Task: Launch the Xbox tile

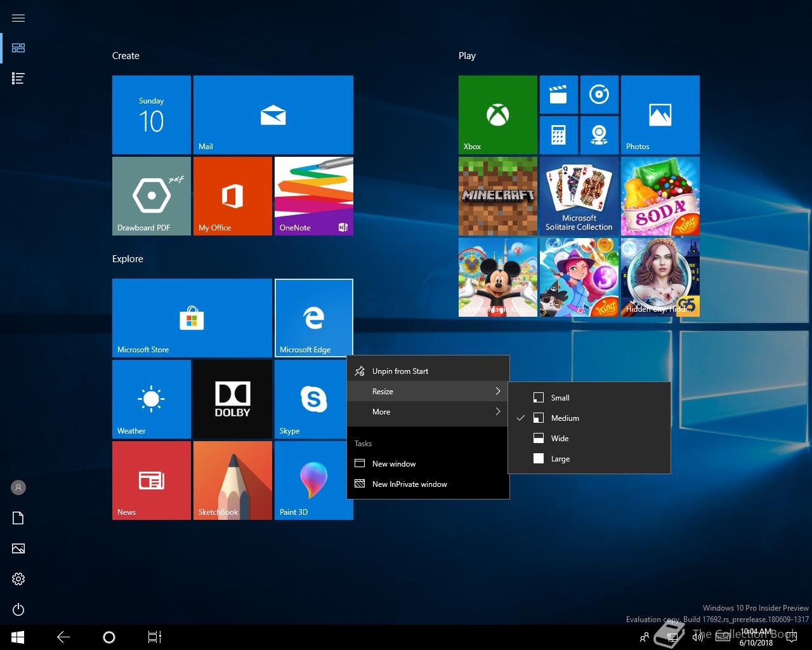Action: pos(498,115)
